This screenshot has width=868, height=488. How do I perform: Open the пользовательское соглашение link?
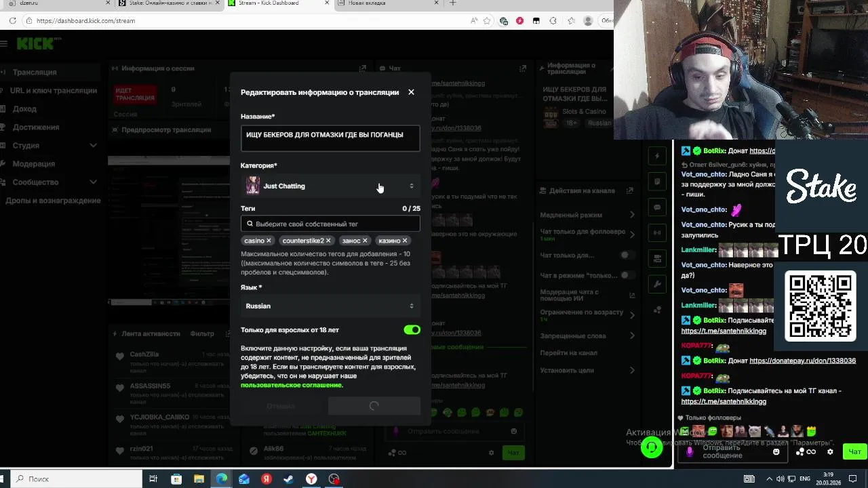(292, 385)
